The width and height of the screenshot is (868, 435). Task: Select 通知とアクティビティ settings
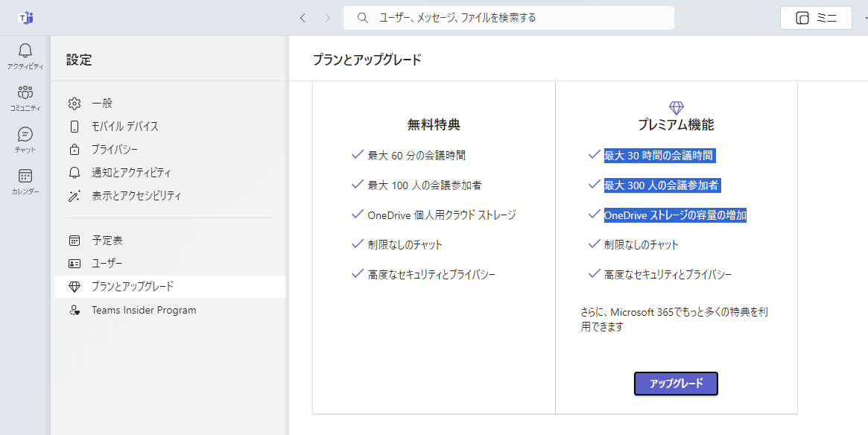coord(170,173)
